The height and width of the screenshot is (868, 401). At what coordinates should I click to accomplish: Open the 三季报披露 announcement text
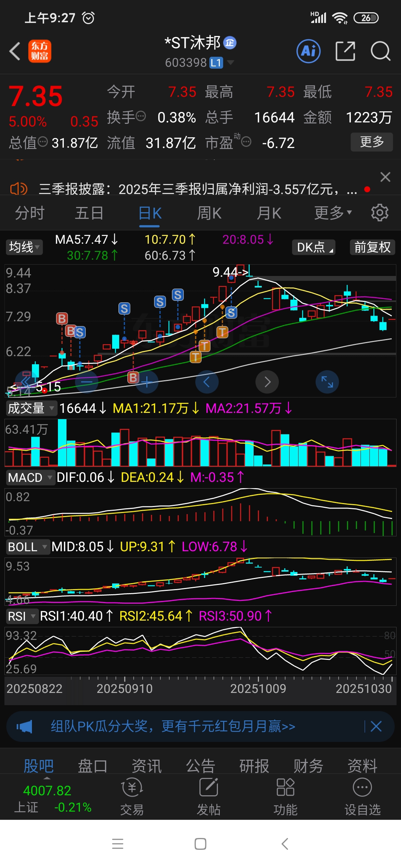(198, 190)
